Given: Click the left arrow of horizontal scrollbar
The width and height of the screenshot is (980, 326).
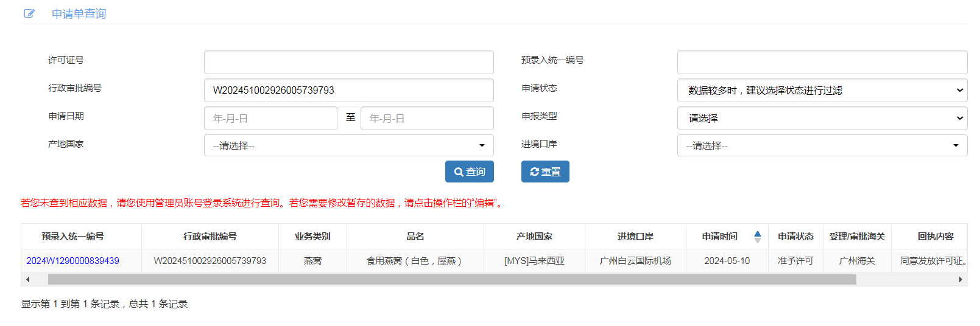Looking at the screenshot, I should [x=27, y=280].
